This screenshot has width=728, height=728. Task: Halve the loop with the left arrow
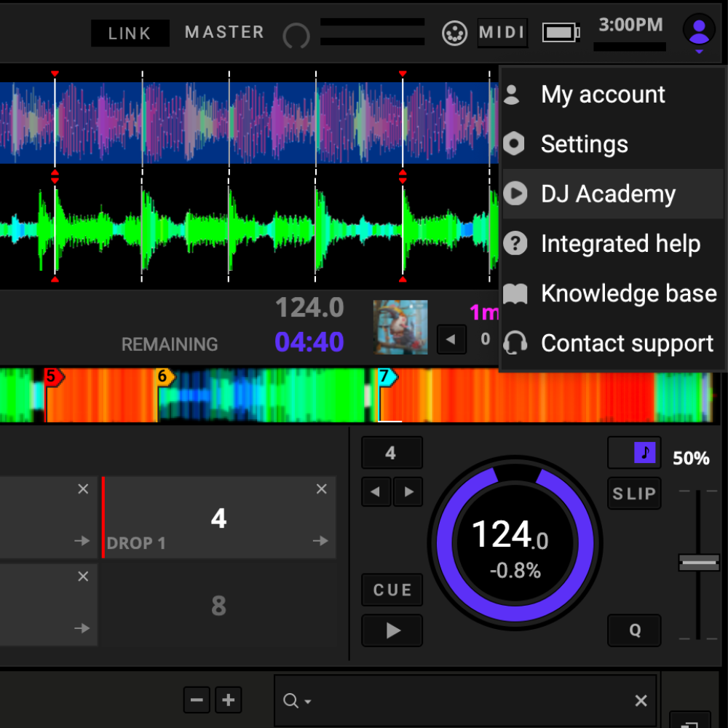pyautogui.click(x=376, y=491)
